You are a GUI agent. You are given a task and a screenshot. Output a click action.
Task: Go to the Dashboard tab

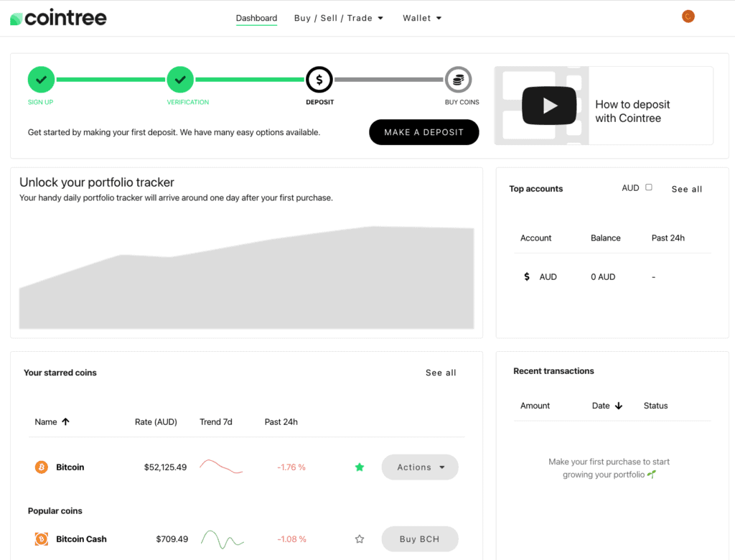pos(256,18)
